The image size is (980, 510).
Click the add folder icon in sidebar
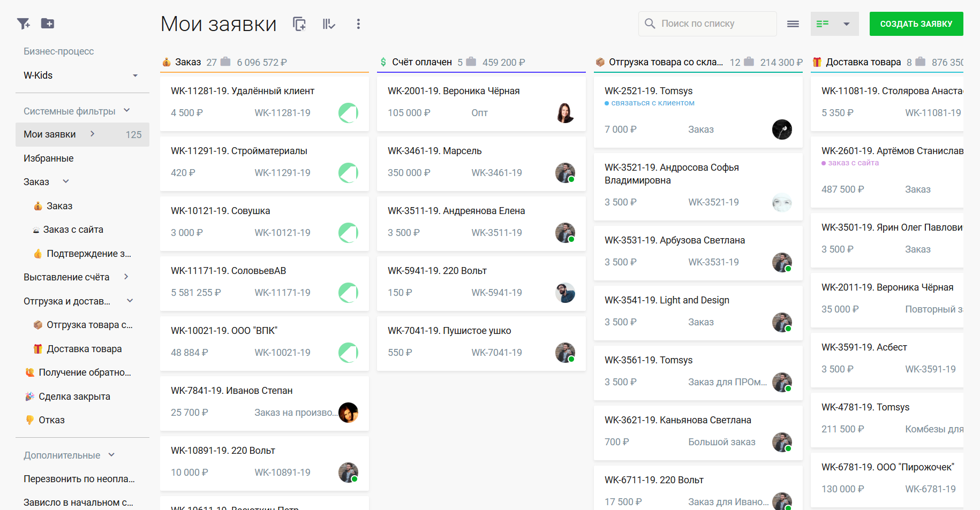pos(48,24)
